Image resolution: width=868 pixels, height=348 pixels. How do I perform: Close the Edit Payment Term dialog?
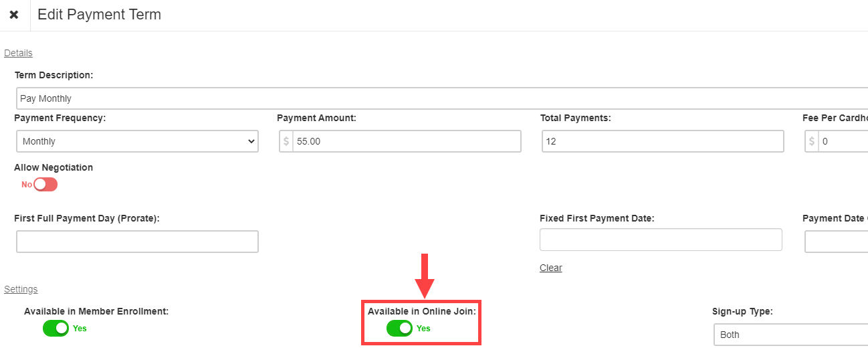pyautogui.click(x=13, y=15)
